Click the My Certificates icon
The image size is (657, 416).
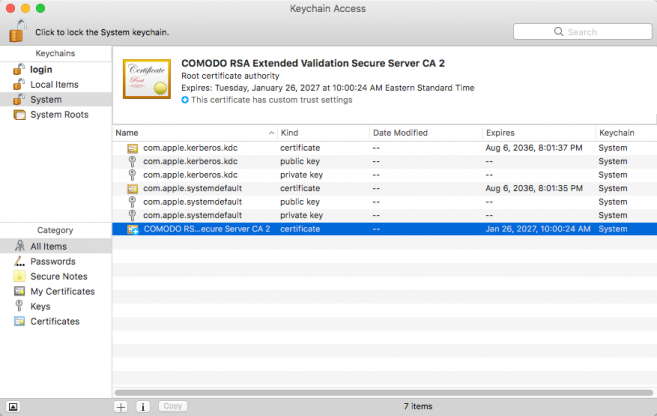(x=19, y=291)
